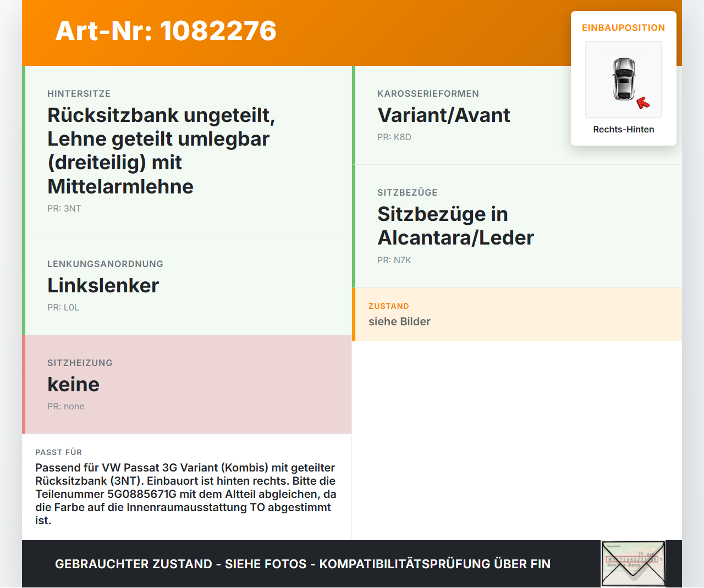The height and width of the screenshot is (588, 704).
Task: Click the "SITZHEIZUNG" label
Action: [80, 363]
